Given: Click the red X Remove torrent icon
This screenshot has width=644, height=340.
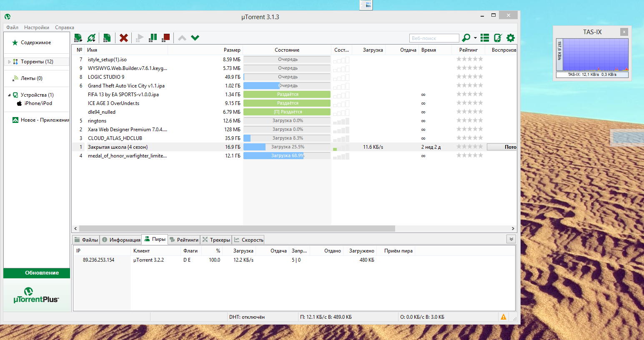Looking at the screenshot, I should (123, 38).
